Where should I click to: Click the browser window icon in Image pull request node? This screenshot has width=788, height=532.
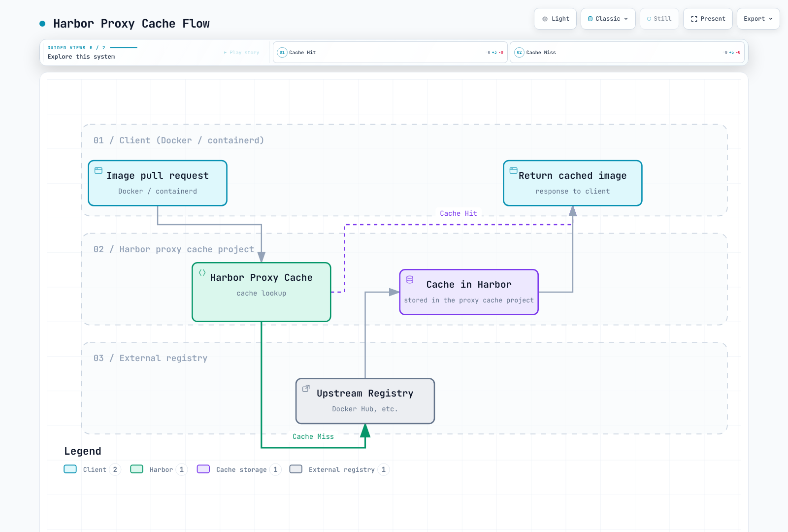click(98, 170)
